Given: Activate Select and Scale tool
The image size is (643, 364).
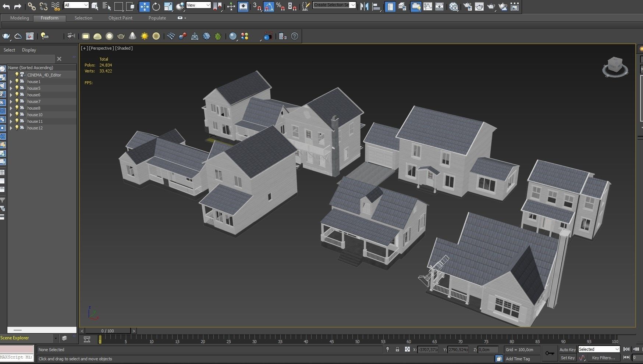Looking at the screenshot, I should coord(168,6).
